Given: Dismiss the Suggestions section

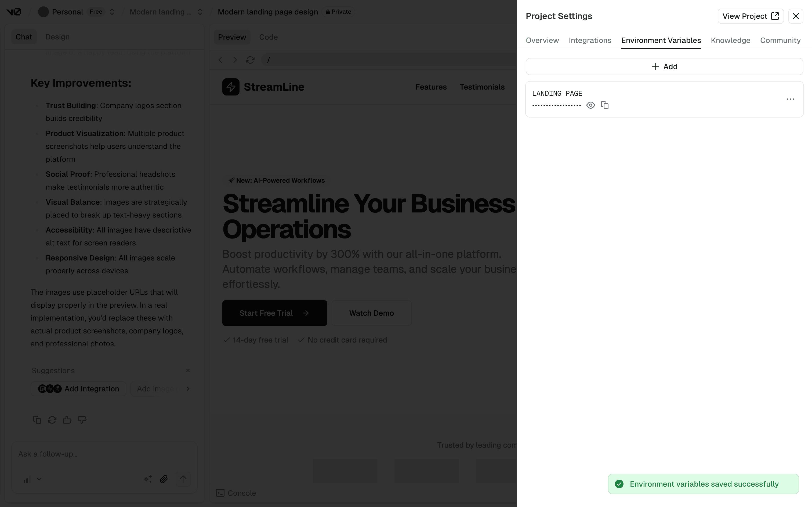Looking at the screenshot, I should point(188,370).
